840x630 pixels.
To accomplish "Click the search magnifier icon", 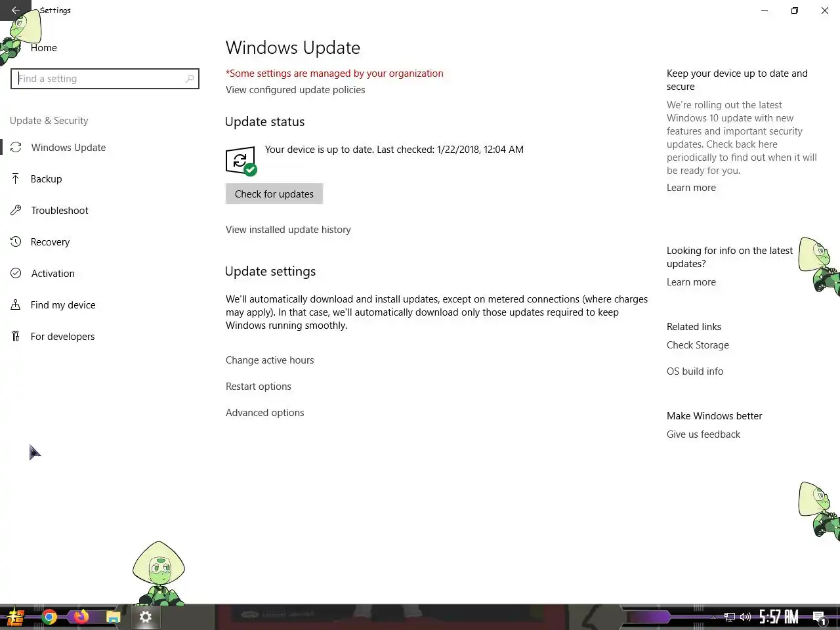I will (190, 79).
